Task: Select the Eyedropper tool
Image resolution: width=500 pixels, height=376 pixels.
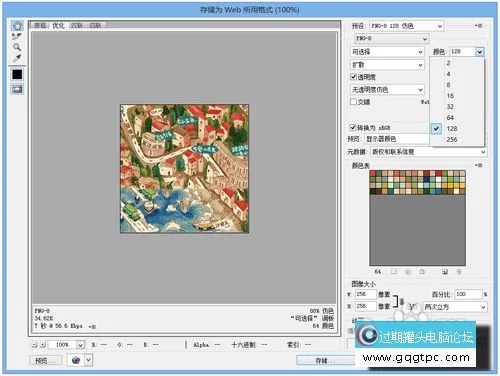Action: pos(17,58)
